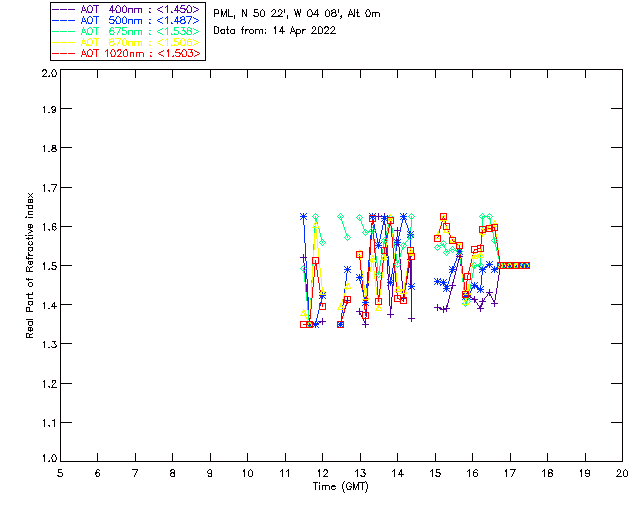Click the 'Real Part of Refractive index' axis label
Image resolution: width=640 pixels, height=512 pixels.
coord(29,265)
